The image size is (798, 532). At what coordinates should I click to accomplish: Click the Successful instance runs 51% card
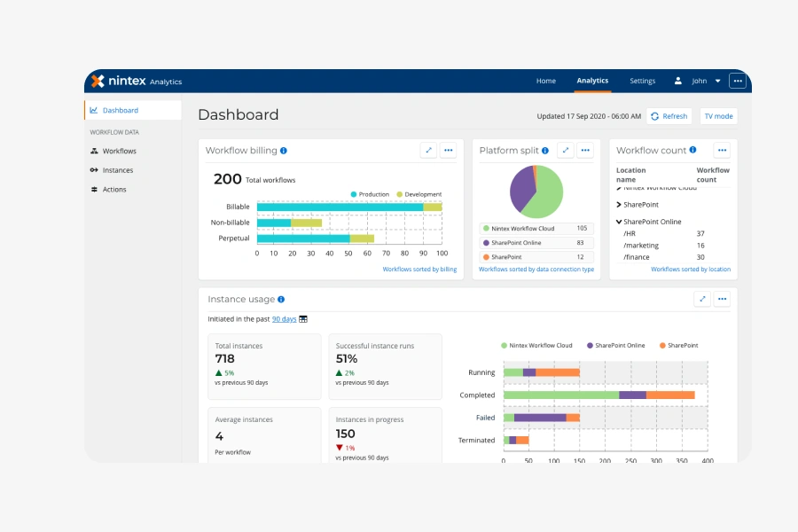(386, 366)
